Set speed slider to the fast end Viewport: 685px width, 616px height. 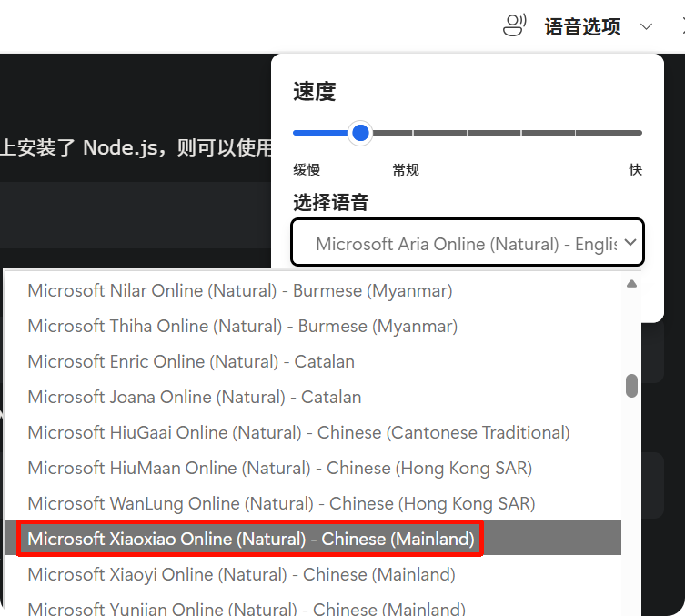pos(640,133)
